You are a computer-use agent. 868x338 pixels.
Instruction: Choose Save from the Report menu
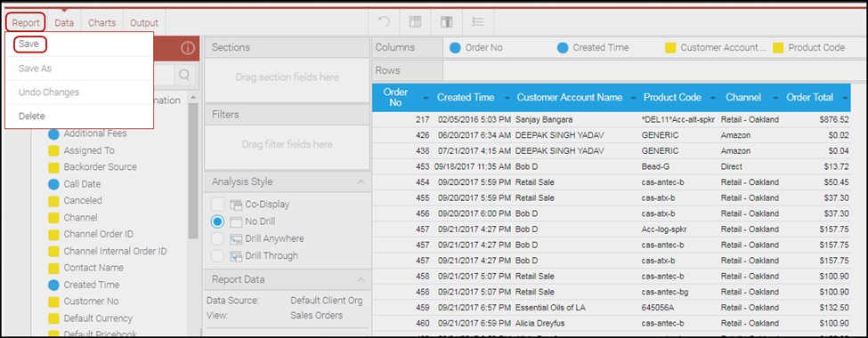[x=28, y=44]
